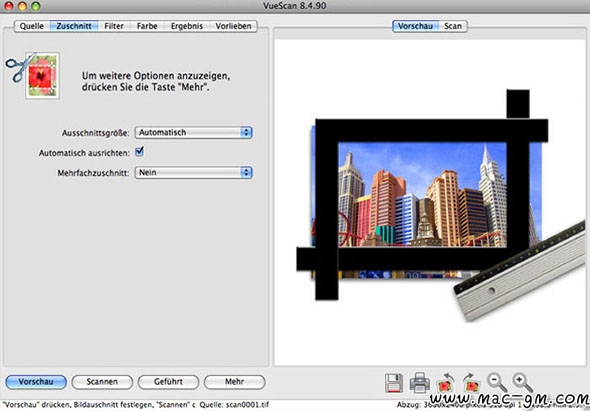Viewport: 590px width, 411px height.
Task: Switch preview pane to Scan tab
Action: [453, 26]
